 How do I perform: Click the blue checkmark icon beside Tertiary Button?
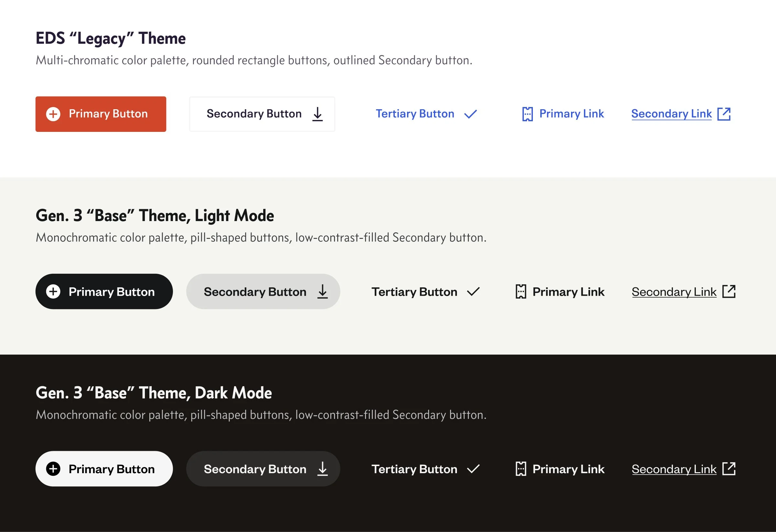(471, 114)
